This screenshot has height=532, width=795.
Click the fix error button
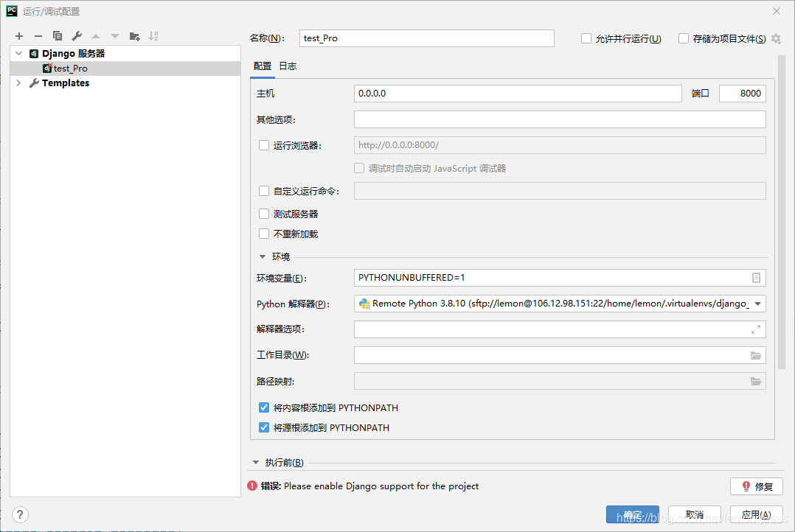click(757, 486)
